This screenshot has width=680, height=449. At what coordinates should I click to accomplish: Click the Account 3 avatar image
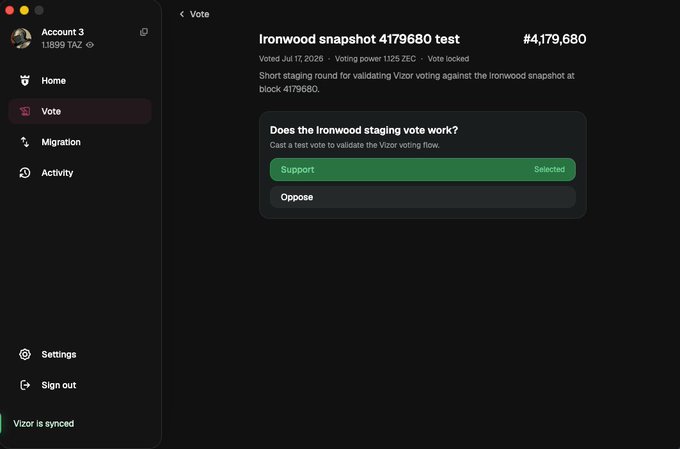pos(21,38)
